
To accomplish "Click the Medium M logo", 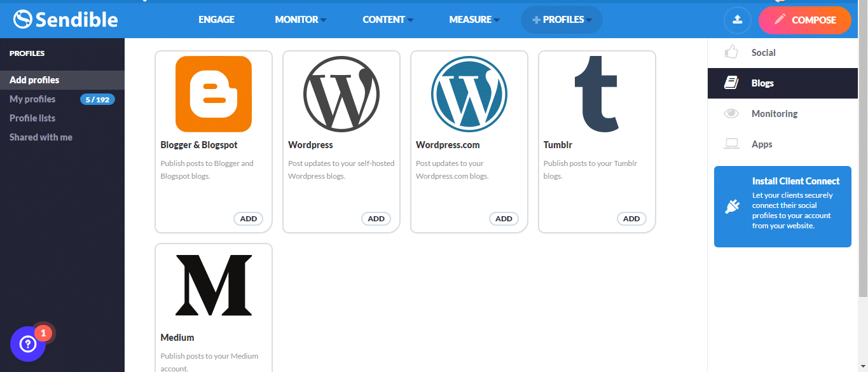I will click(214, 285).
